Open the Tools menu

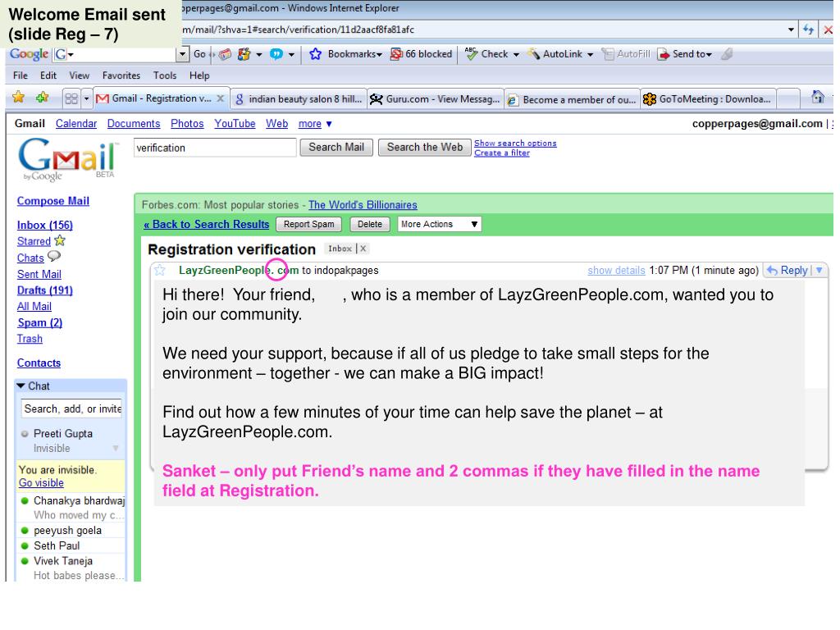click(x=164, y=75)
